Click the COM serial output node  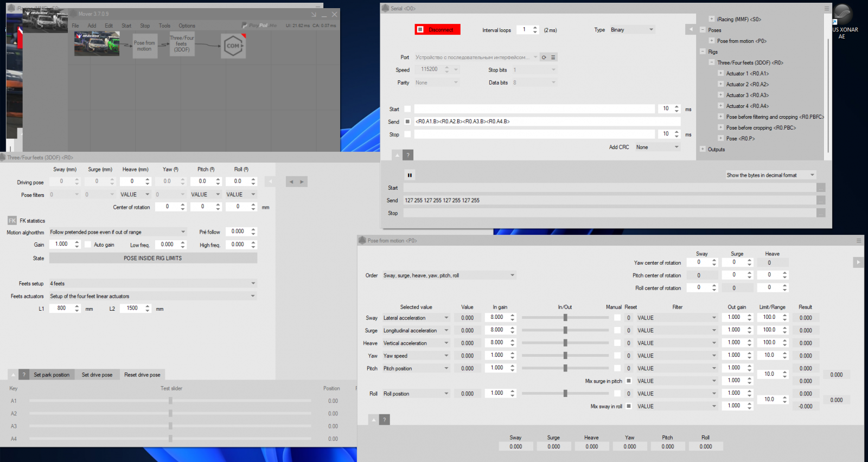(x=233, y=46)
